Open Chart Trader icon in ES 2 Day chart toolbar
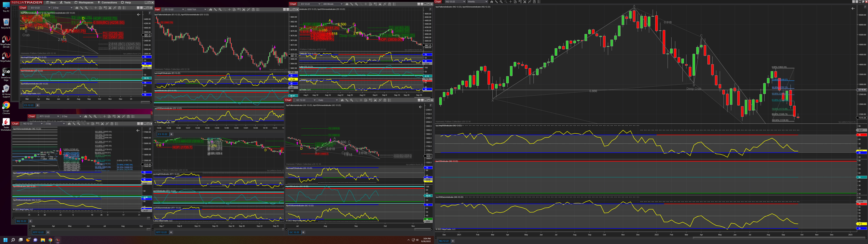The image size is (868, 244). (x=105, y=8)
